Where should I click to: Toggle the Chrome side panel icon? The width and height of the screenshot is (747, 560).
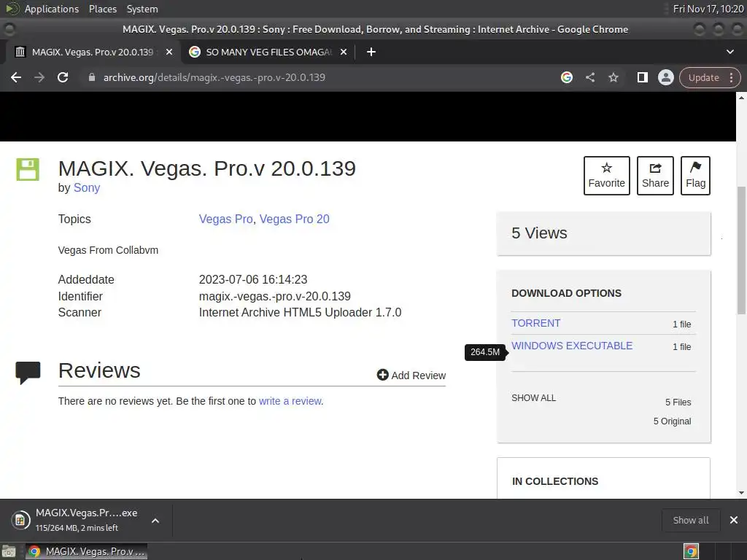[642, 77]
